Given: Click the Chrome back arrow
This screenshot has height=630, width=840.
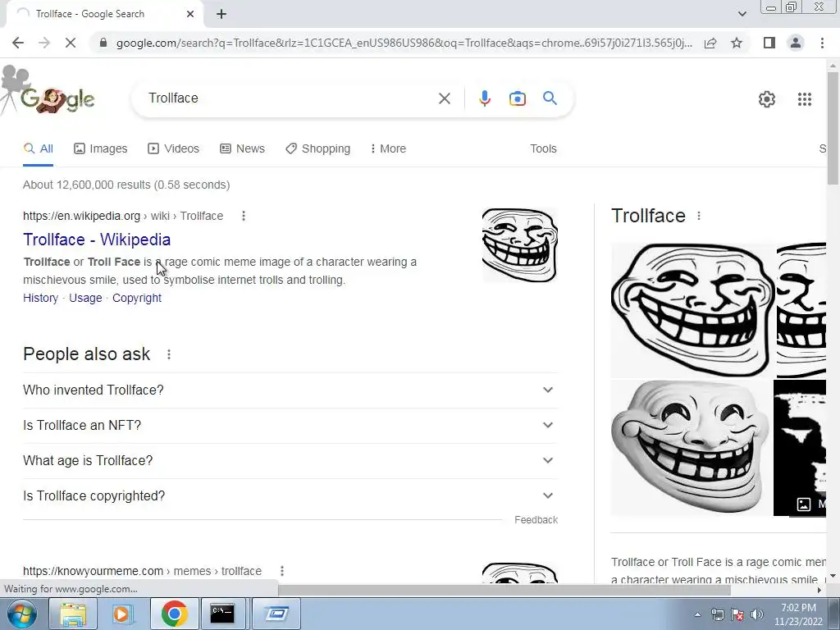Looking at the screenshot, I should (x=18, y=43).
